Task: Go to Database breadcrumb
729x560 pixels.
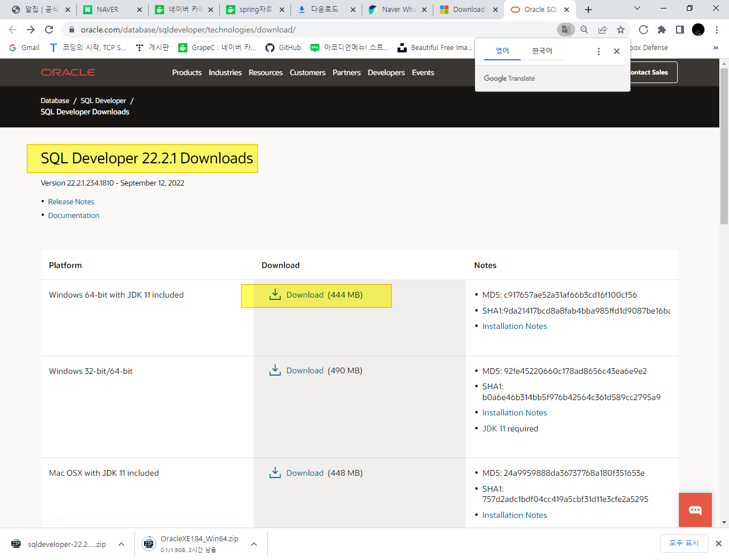Action: [x=55, y=101]
